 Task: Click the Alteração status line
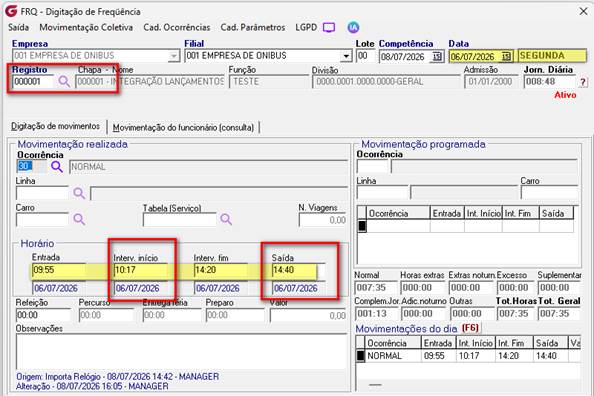tap(92, 386)
